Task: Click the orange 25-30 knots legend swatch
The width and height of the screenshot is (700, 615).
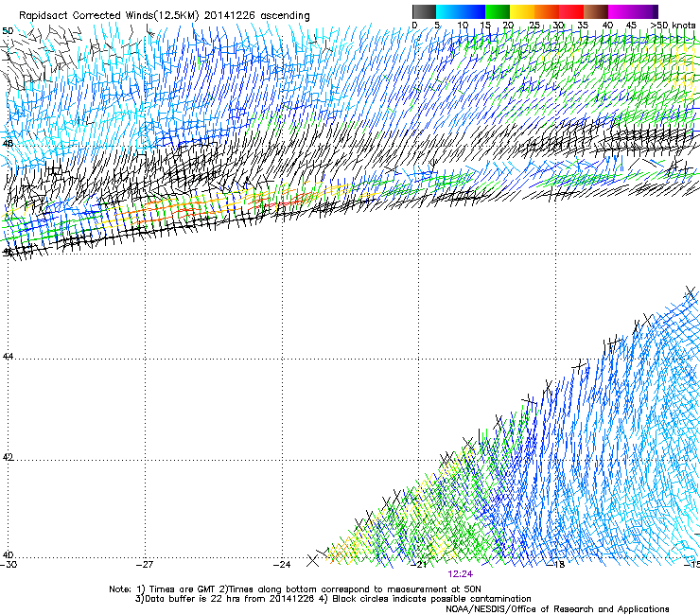Action: click(547, 11)
